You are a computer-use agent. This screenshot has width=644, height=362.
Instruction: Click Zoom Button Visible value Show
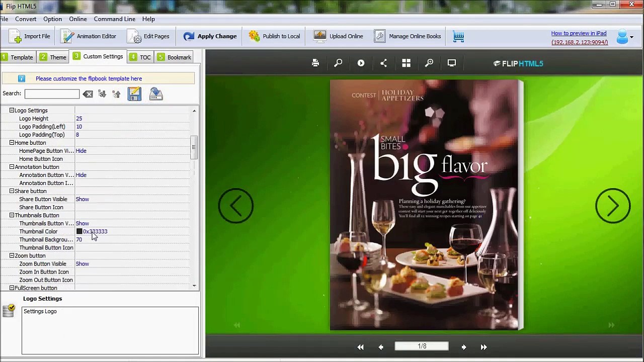[x=82, y=264]
